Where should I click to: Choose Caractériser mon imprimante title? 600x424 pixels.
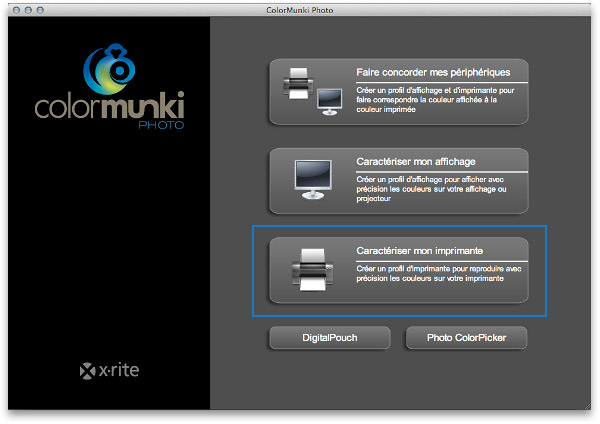(x=420, y=251)
